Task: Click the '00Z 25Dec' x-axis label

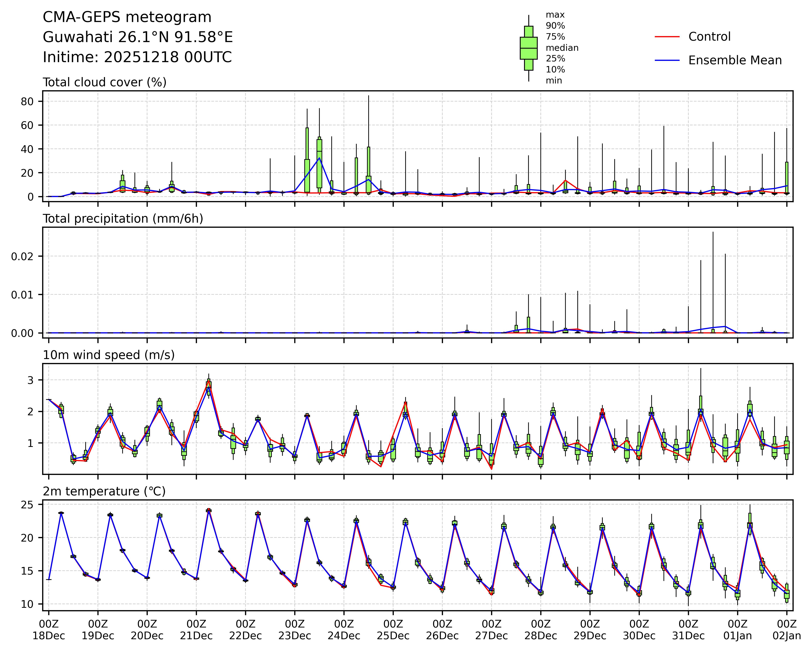Action: pyautogui.click(x=393, y=630)
